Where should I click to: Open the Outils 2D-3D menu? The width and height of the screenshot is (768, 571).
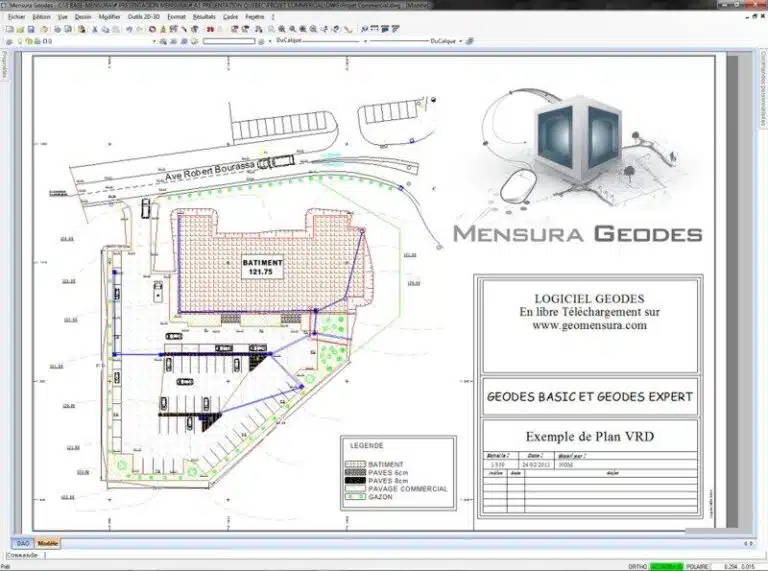click(x=144, y=17)
